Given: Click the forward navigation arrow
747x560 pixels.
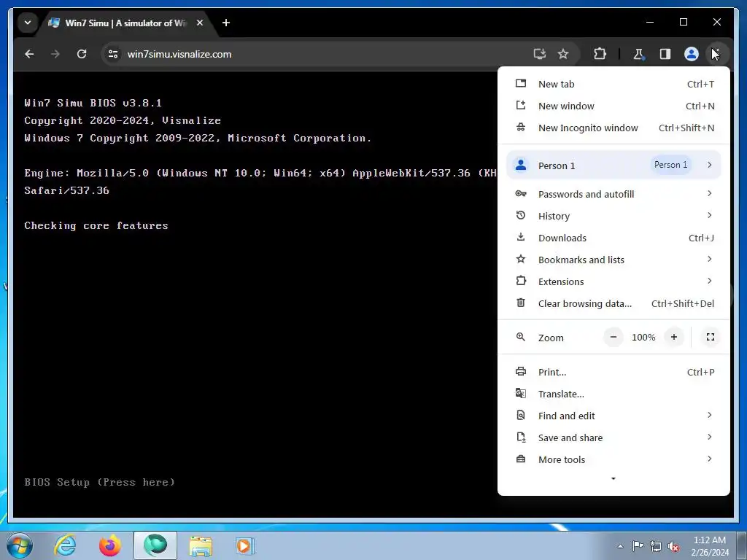Looking at the screenshot, I should pyautogui.click(x=55, y=54).
